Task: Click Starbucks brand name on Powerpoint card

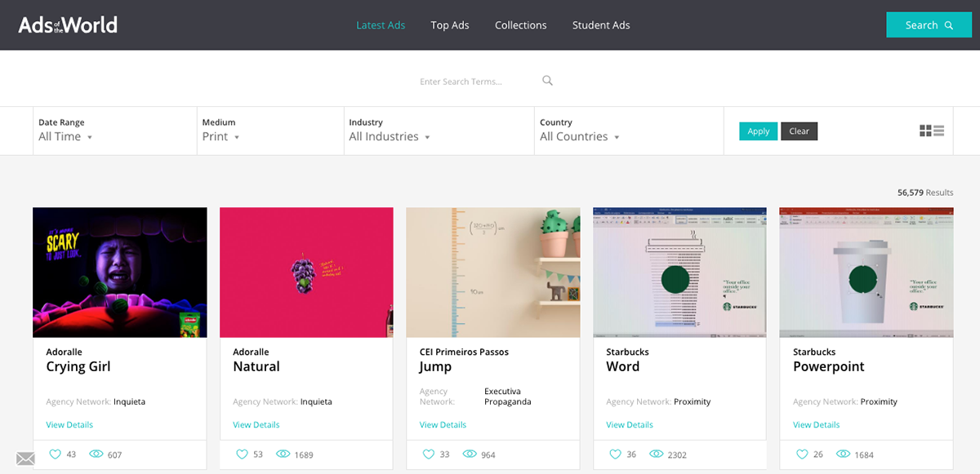Action: [814, 352]
